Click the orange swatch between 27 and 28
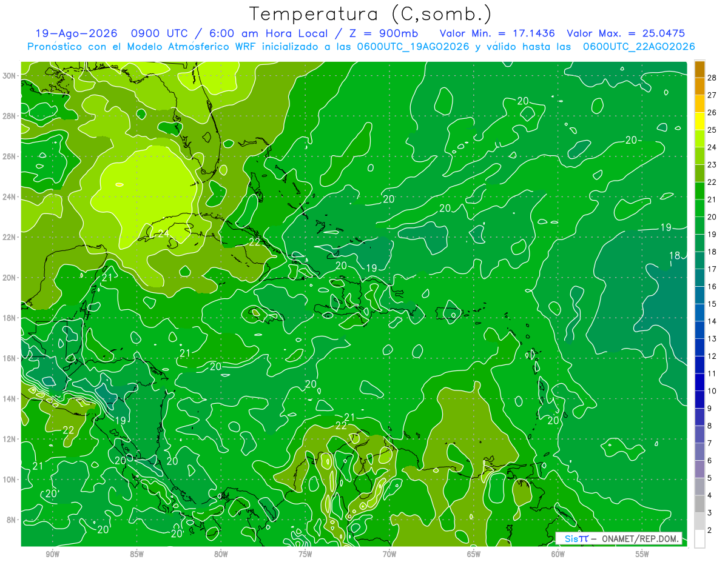This screenshot has height=562, width=728. click(699, 86)
